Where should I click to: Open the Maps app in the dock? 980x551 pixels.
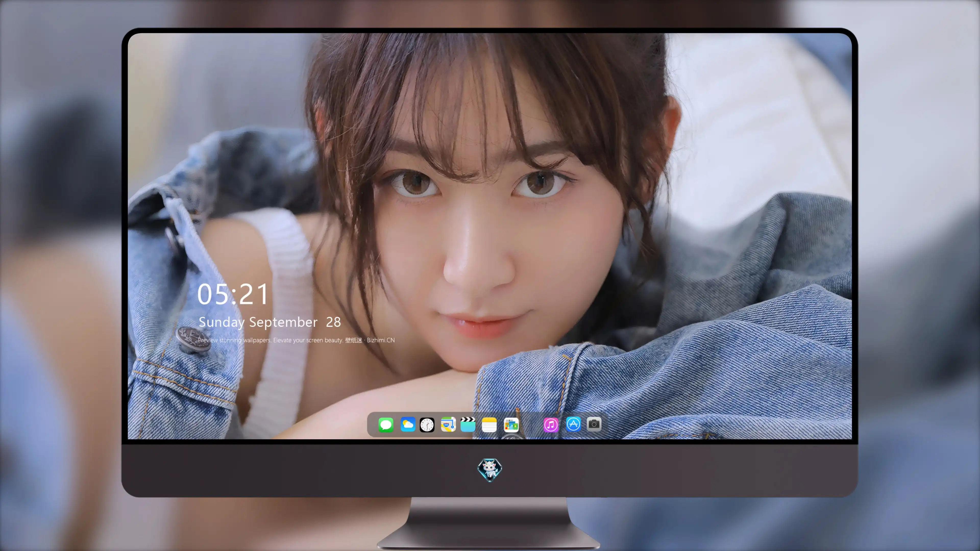click(448, 424)
